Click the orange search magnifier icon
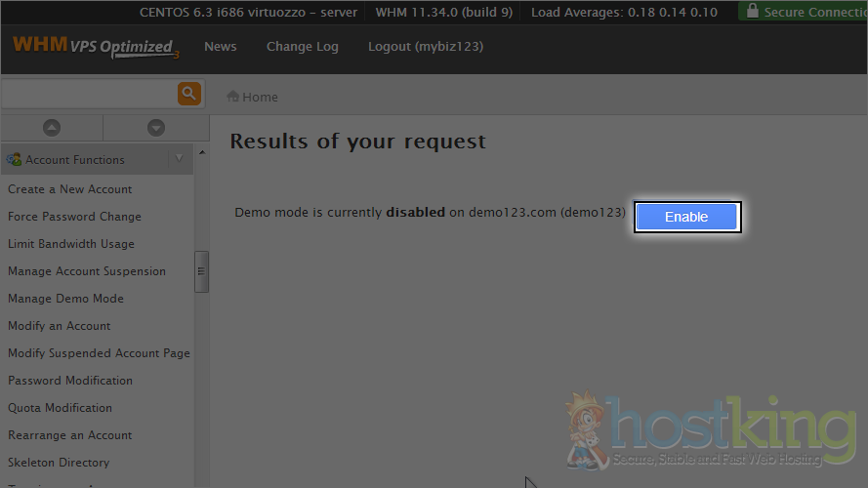Viewport: 868px width, 488px height. [188, 94]
